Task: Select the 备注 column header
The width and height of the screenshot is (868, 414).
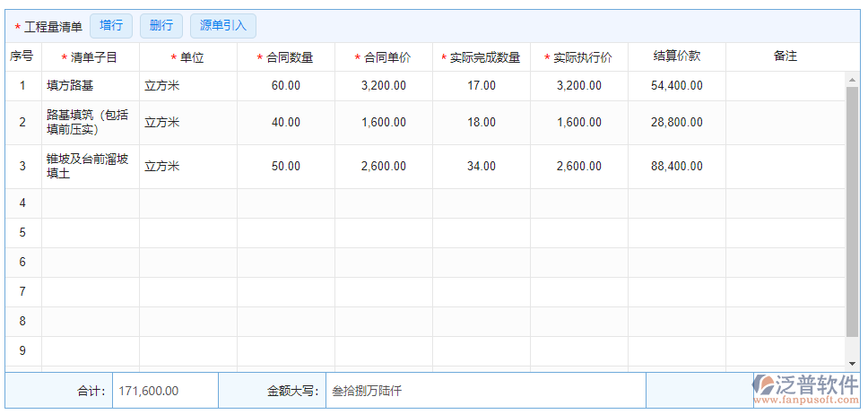Action: 785,56
